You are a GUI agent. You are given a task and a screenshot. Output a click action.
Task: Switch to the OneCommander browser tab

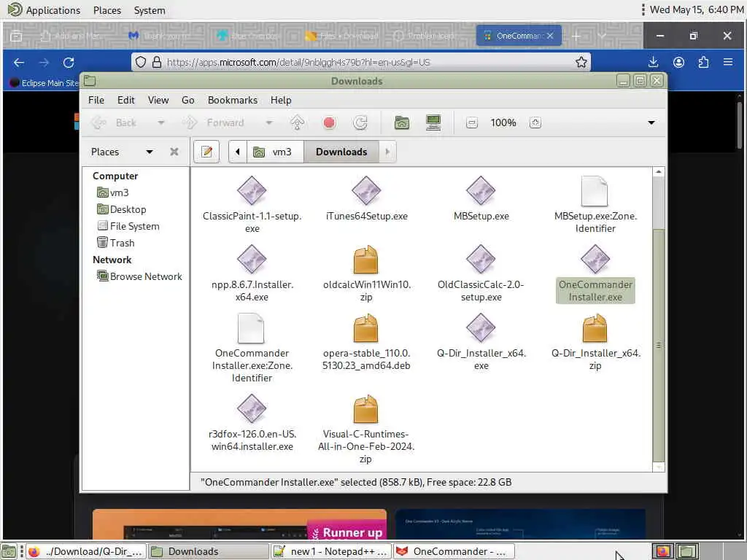pos(519,36)
